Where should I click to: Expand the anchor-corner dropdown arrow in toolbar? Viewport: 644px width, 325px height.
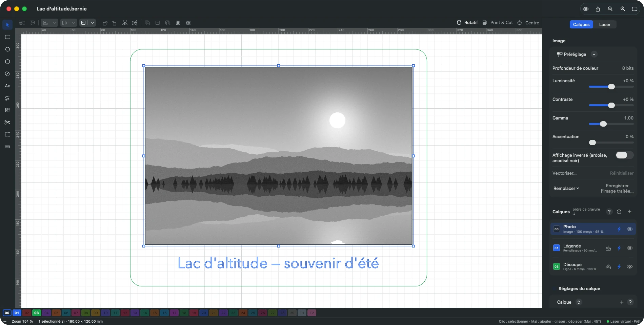tap(92, 23)
